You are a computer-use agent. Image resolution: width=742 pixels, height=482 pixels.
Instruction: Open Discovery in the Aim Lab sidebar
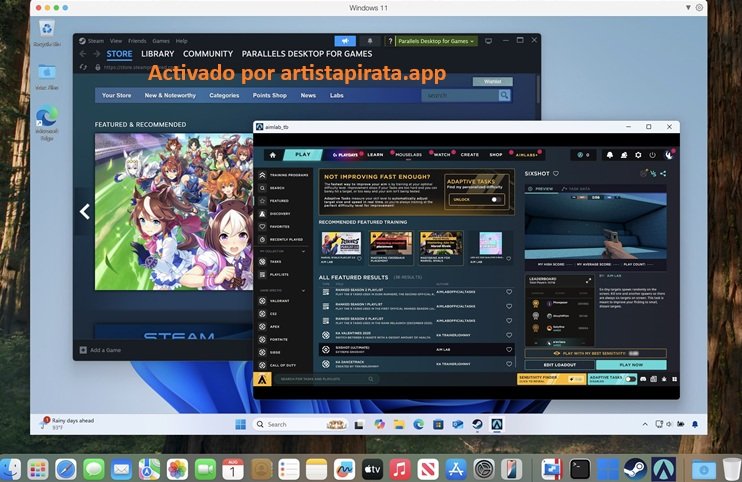tap(275, 213)
